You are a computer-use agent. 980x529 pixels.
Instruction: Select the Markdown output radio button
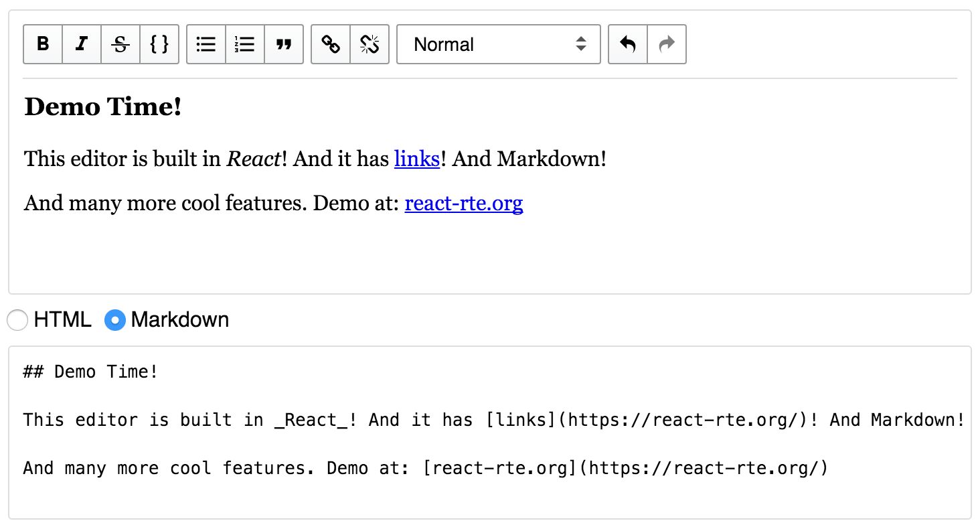[x=114, y=320]
